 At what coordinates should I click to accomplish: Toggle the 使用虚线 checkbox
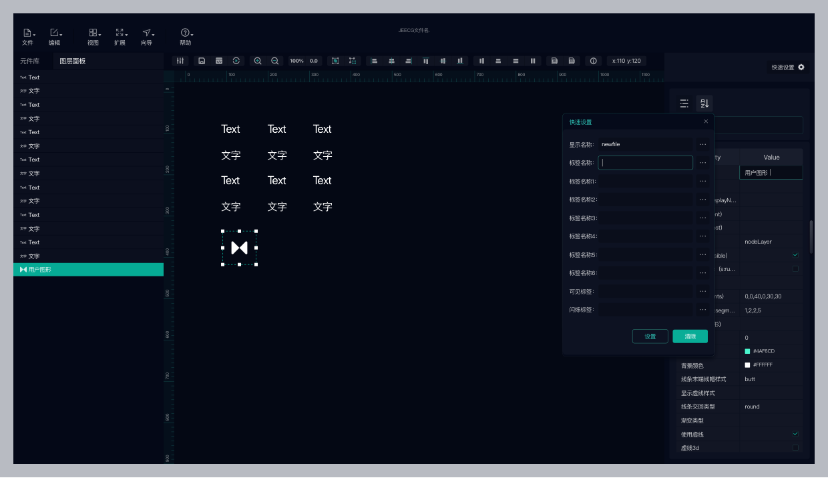click(x=795, y=434)
